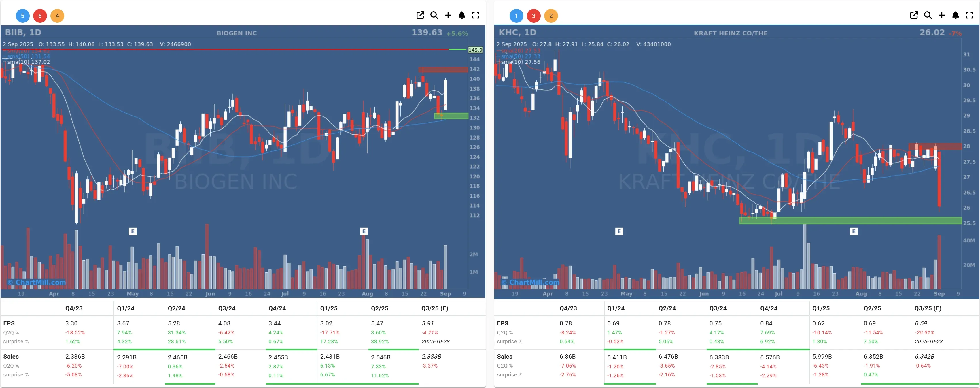Click BIIB Q2/25 EPS value 5.47

click(377, 323)
